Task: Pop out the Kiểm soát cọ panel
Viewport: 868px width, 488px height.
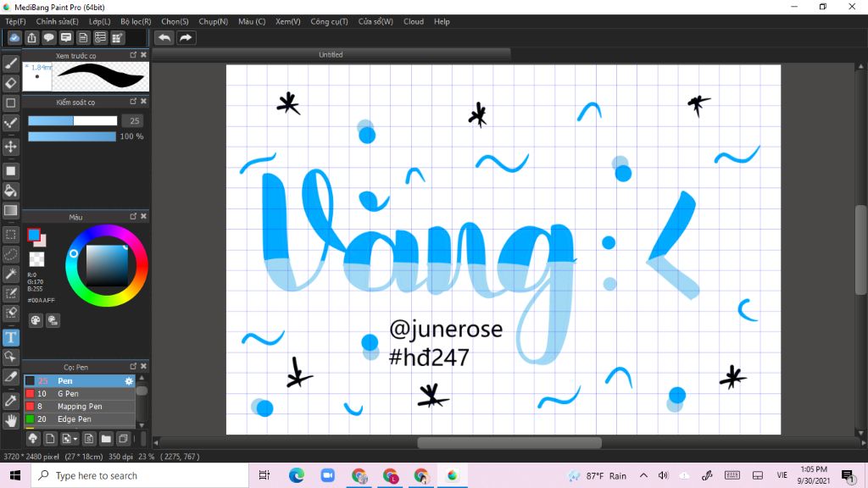Action: point(133,102)
